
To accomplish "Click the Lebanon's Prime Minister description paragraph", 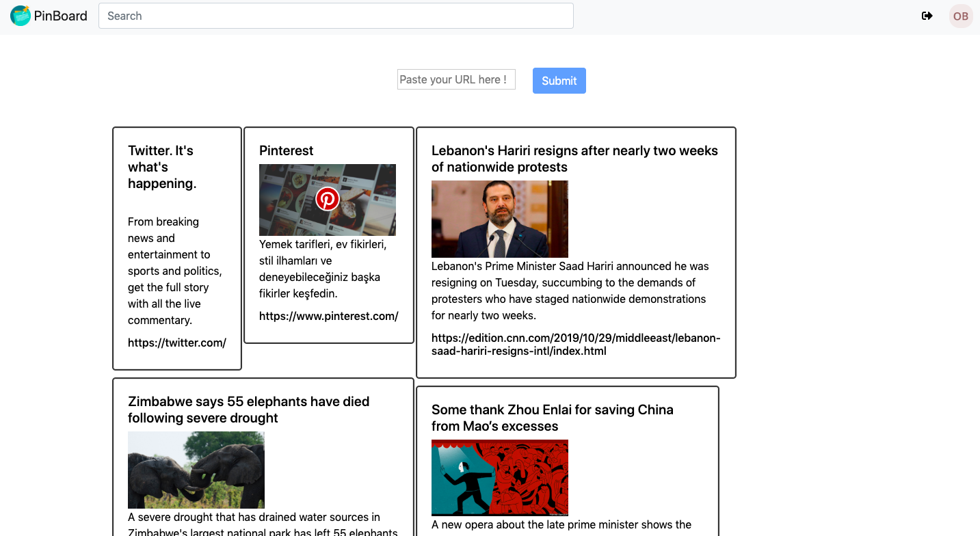I will click(570, 291).
